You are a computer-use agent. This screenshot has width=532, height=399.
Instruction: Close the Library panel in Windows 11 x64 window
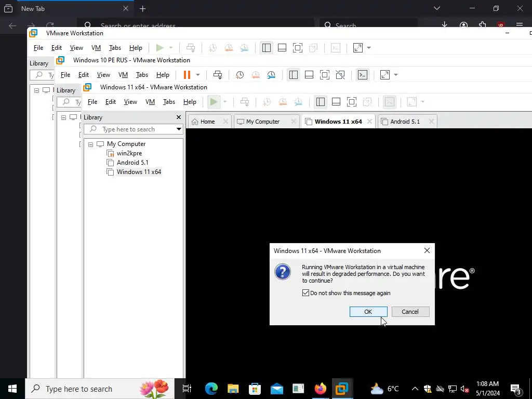click(x=179, y=117)
